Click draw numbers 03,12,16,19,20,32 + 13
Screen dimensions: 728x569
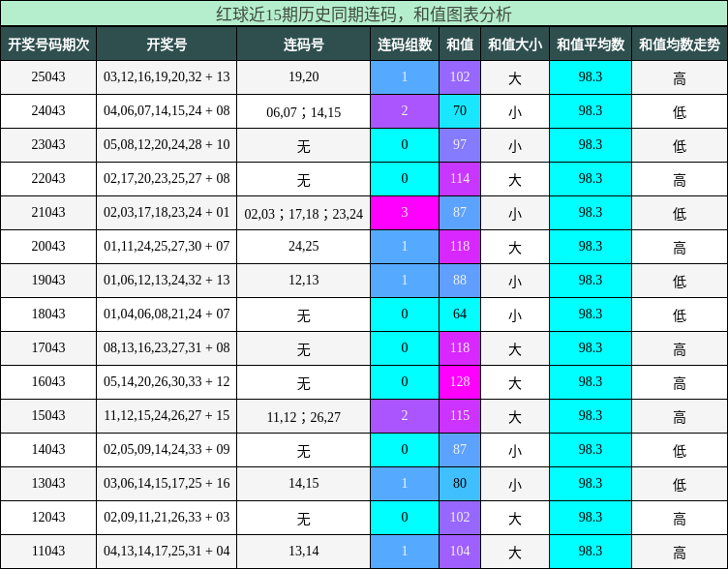pyautogui.click(x=167, y=76)
